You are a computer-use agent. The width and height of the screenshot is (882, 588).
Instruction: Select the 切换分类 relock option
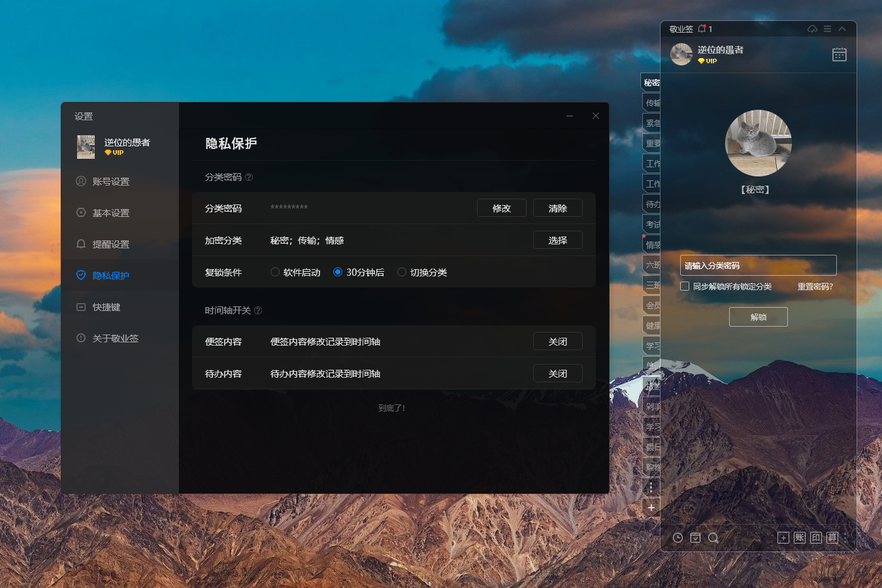tap(402, 272)
